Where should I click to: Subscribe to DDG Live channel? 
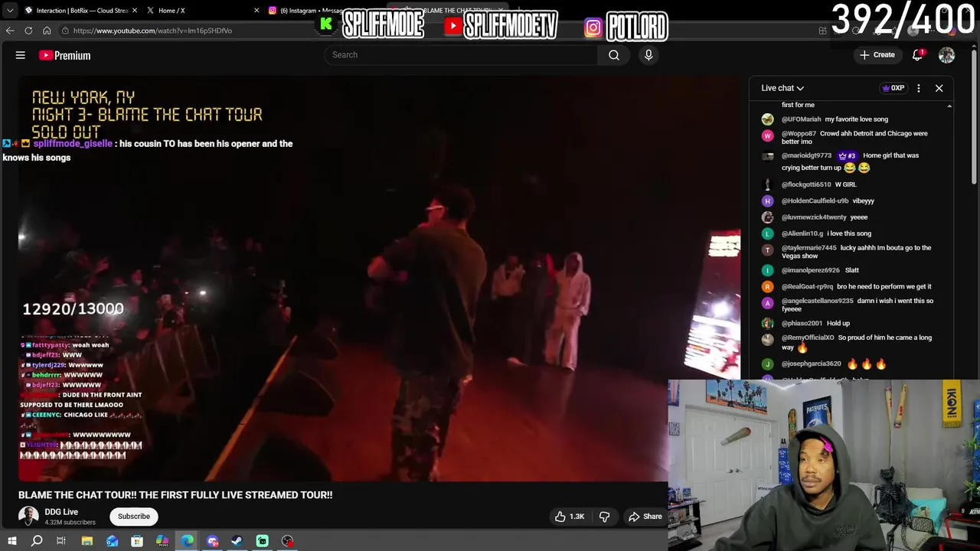click(134, 517)
